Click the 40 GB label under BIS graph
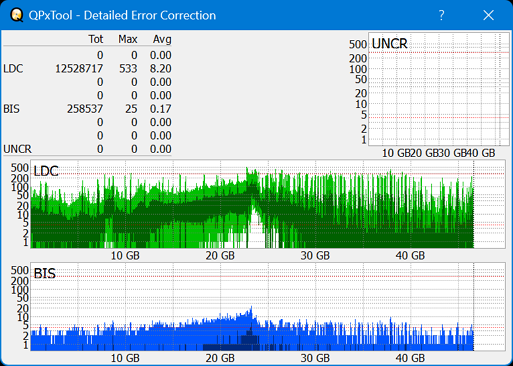The height and width of the screenshot is (366, 513). coord(410,358)
